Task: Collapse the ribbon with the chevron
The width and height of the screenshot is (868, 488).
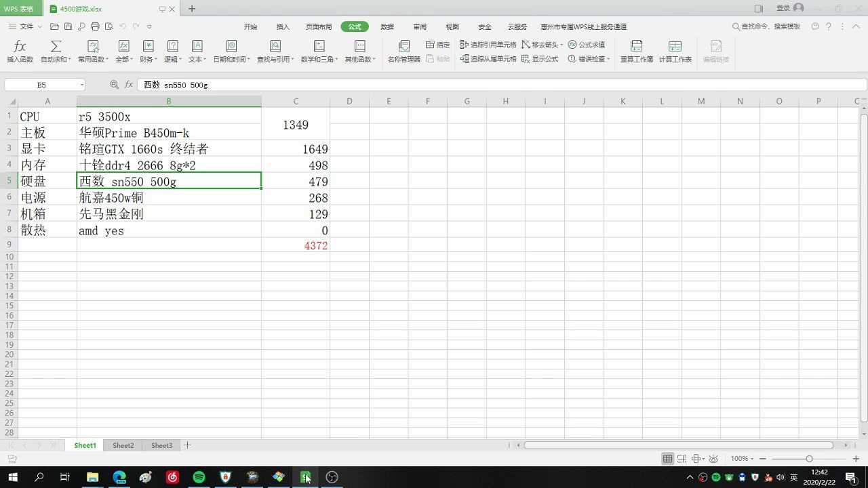Action: click(x=855, y=26)
